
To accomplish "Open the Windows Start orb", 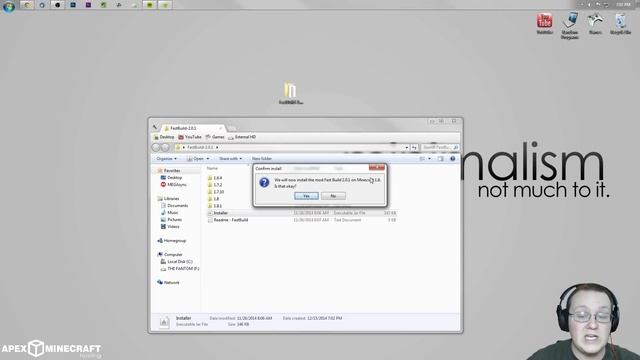I will click(9, 6).
